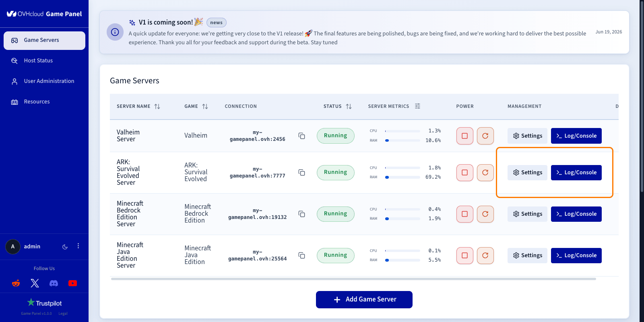Open Log/Console for the Valheim server
The image size is (644, 322).
[576, 136]
